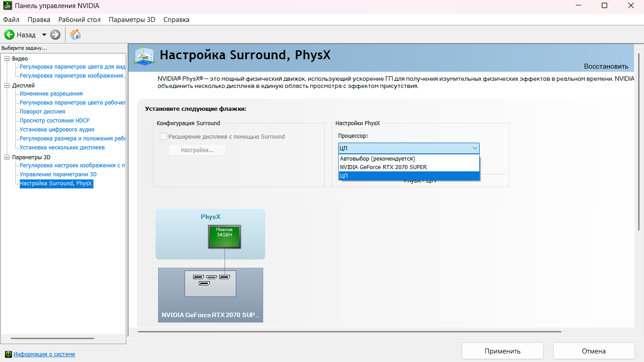Collapse the Дисплей tree node
644x362 pixels.
(7, 86)
